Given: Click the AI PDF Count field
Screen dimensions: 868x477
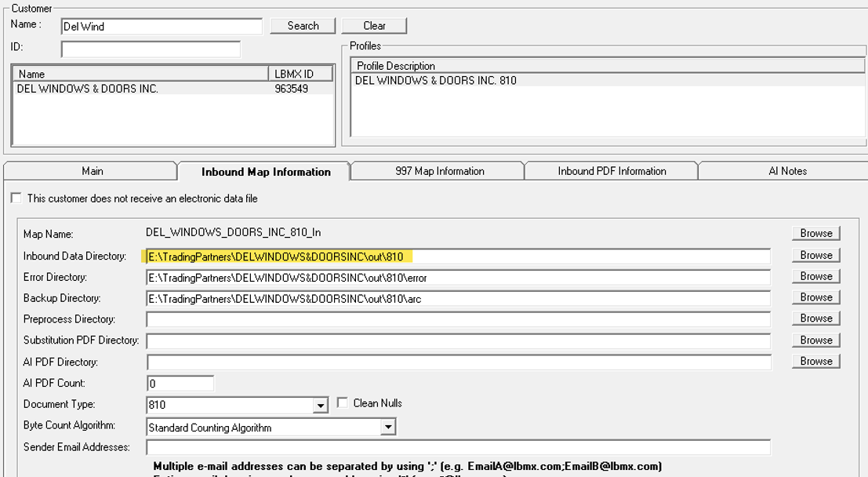Looking at the screenshot, I should [x=180, y=384].
